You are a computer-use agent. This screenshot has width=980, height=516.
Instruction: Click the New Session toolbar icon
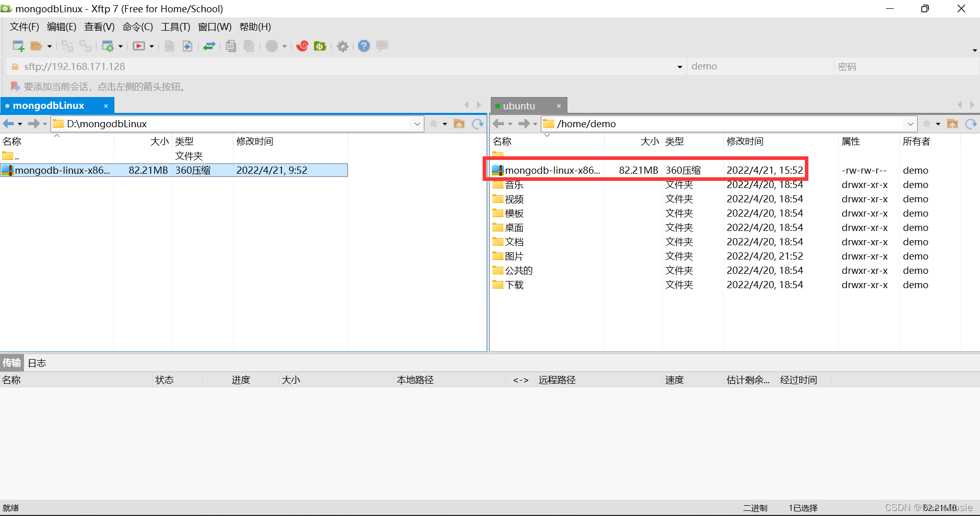pyautogui.click(x=18, y=46)
